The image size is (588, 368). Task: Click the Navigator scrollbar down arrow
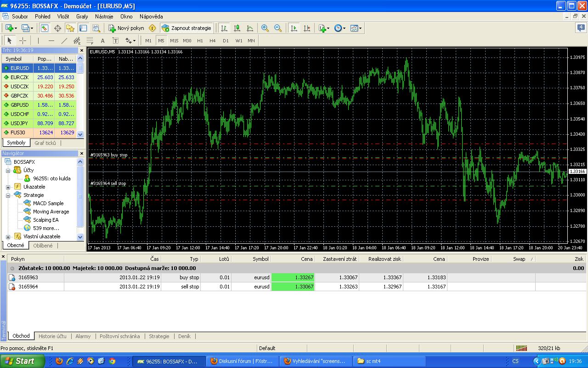tap(80, 237)
